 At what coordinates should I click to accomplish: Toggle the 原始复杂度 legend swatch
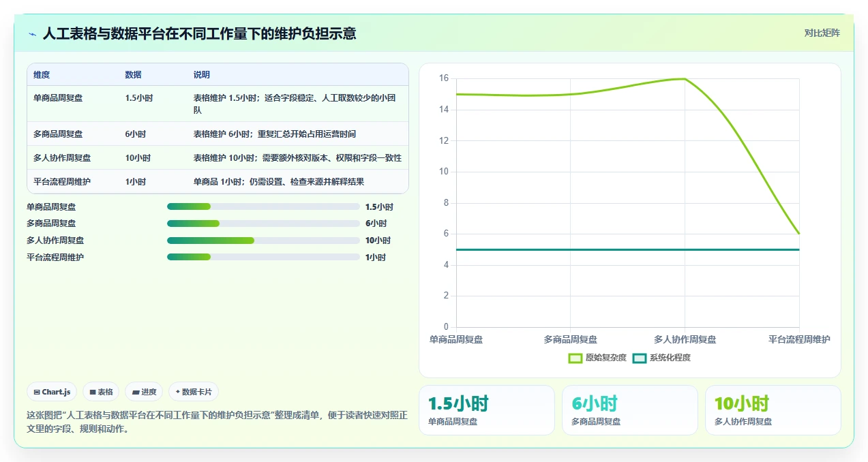(575, 358)
